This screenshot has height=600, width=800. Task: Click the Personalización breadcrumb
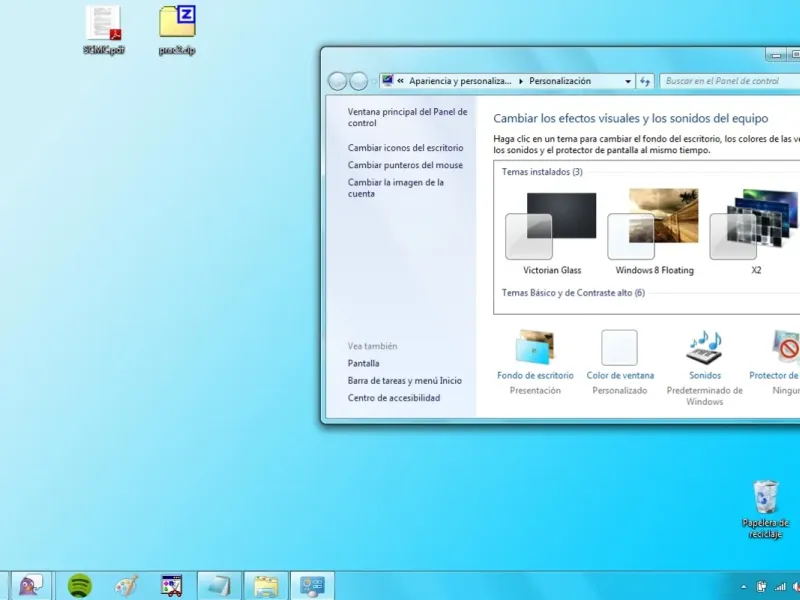[x=560, y=81]
